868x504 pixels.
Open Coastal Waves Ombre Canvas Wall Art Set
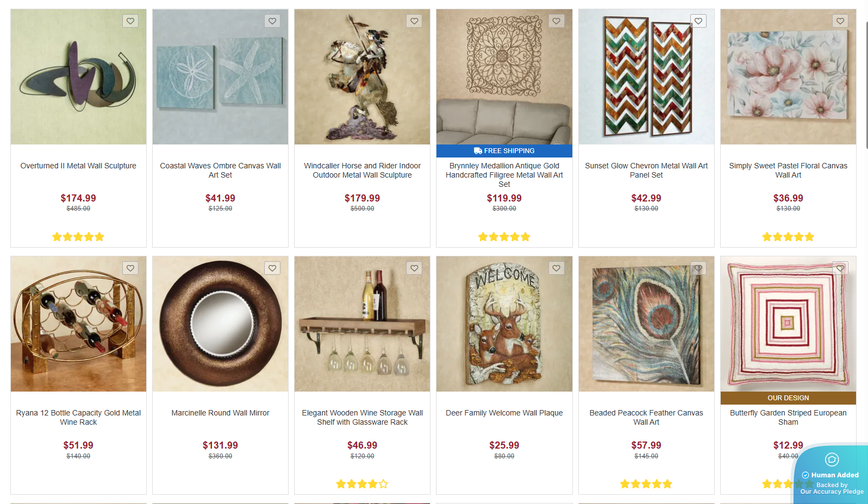point(220,170)
